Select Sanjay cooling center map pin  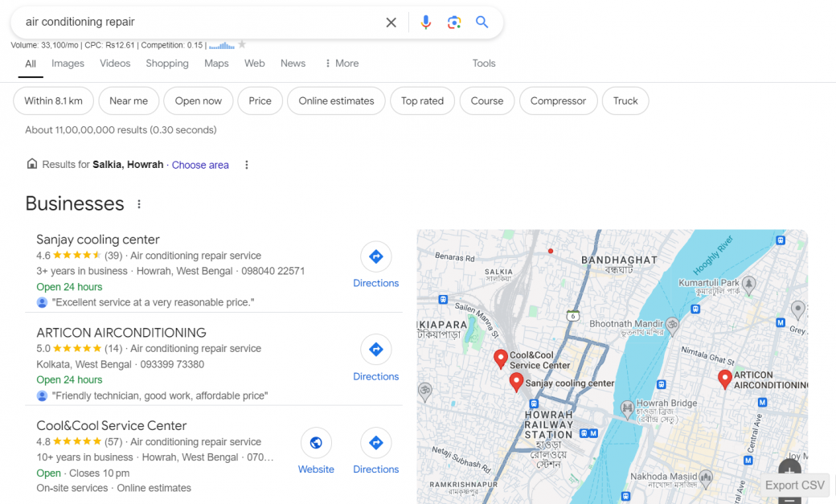coord(516,381)
